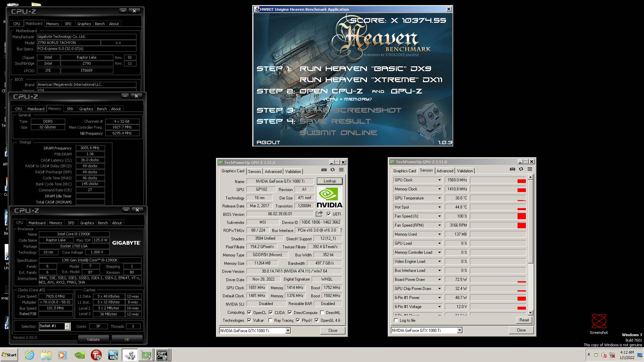Toggle the DirectCompute checkbox
Screen dimensions: 644x362
[290, 312]
